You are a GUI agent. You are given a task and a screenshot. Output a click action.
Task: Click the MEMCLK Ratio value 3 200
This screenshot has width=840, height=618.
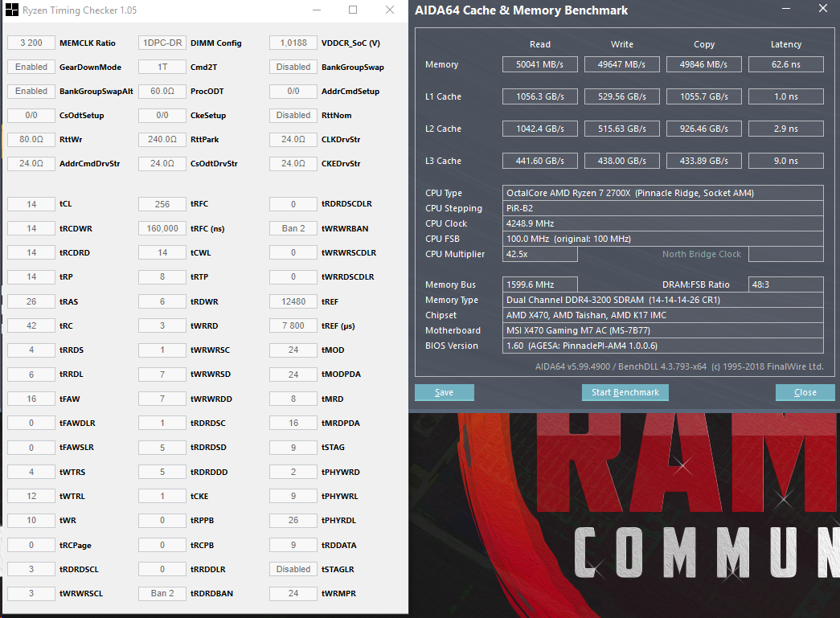click(x=31, y=43)
